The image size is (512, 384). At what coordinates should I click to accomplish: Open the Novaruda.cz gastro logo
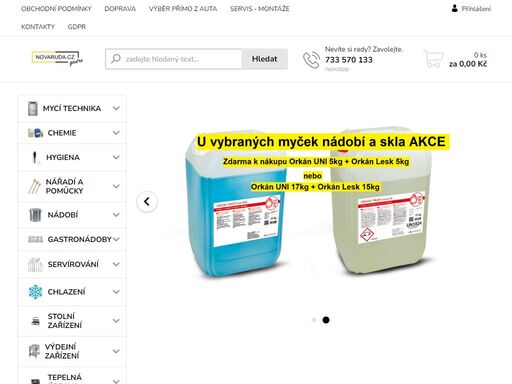(x=57, y=58)
